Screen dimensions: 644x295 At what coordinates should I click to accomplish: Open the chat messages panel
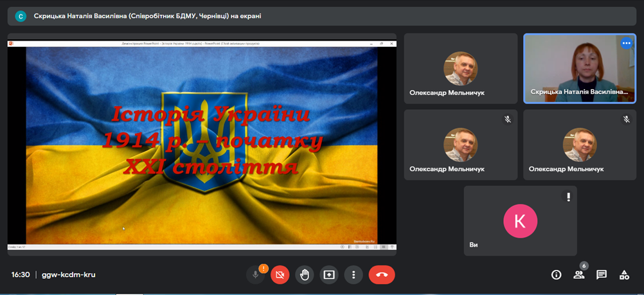(602, 275)
